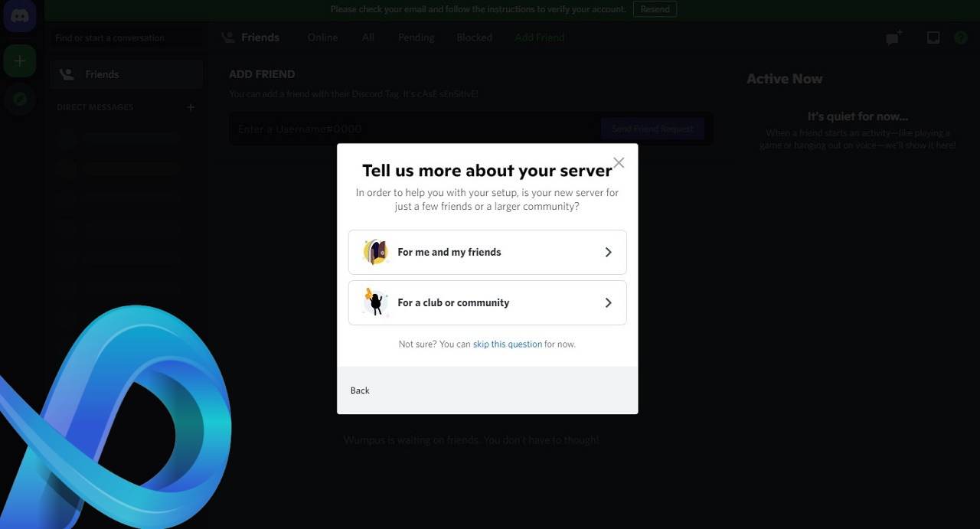Screen dimensions: 980x529
Task: Click the DIRECT MESSAGES label
Action: [95, 107]
